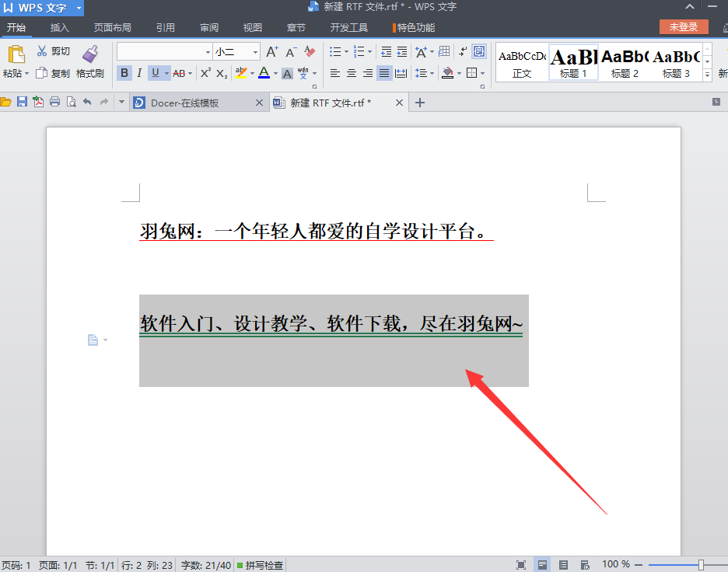Switch to outline view icon
The image size is (728, 572).
(563, 565)
